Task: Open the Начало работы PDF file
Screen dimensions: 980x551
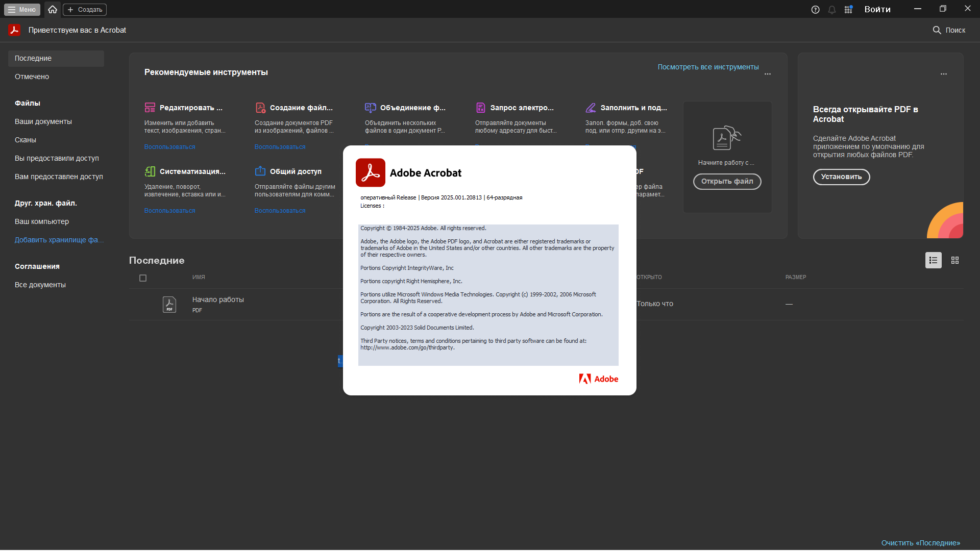Action: [218, 299]
